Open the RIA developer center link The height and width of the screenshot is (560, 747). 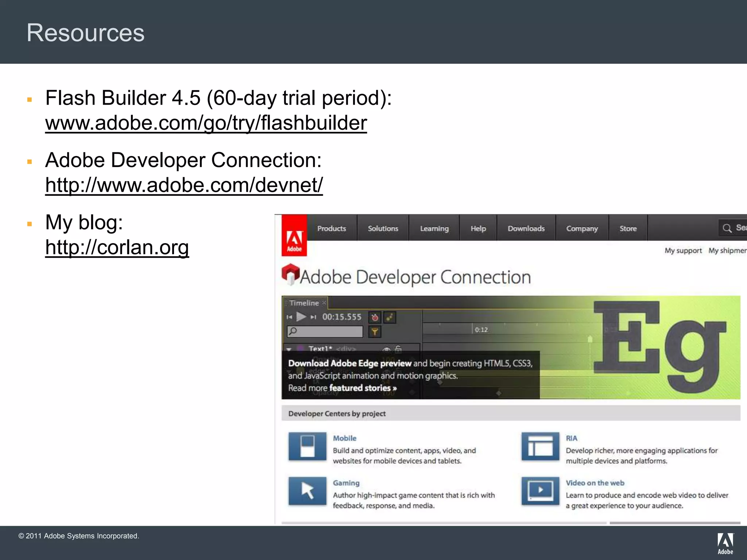tap(572, 438)
